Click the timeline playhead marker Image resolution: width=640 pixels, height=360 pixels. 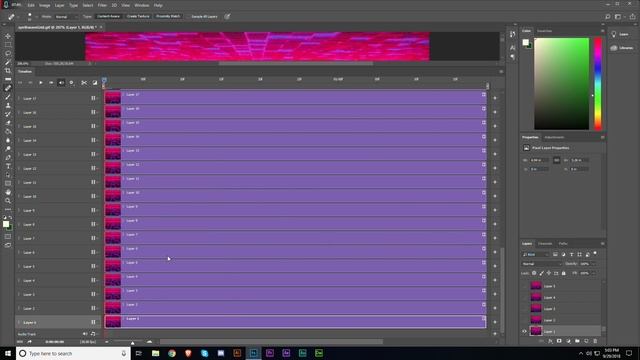click(104, 81)
